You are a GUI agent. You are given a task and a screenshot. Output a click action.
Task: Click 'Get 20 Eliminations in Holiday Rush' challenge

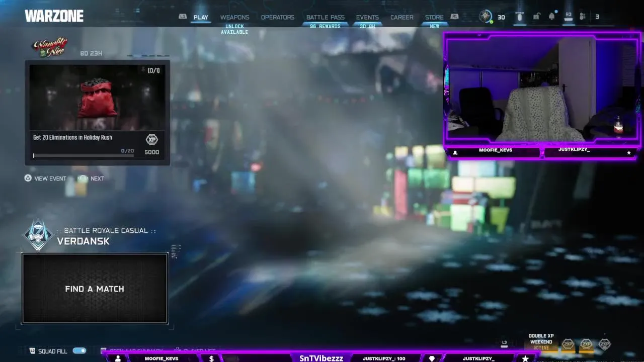(72, 137)
